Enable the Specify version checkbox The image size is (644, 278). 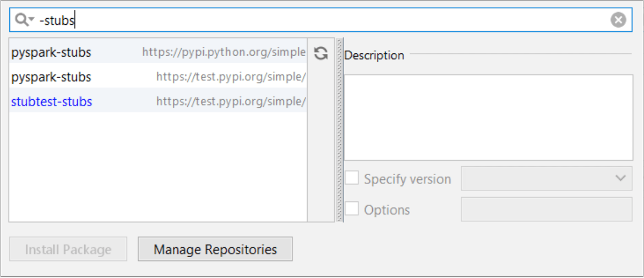click(x=352, y=178)
